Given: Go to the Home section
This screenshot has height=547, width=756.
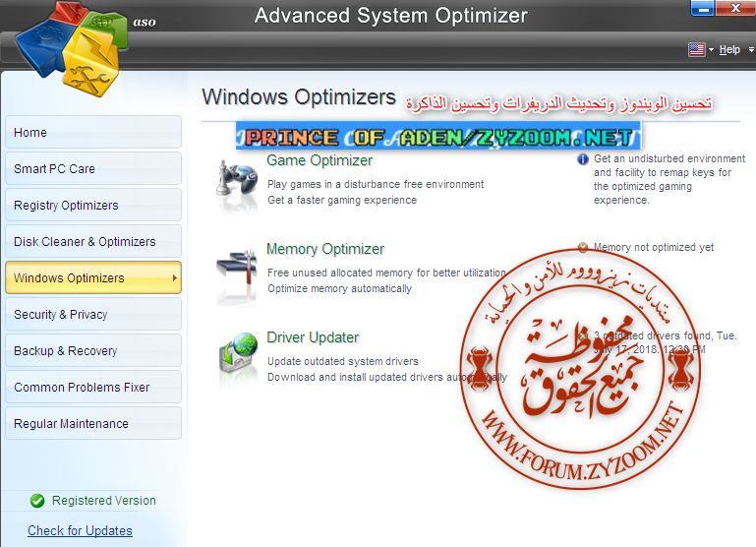Looking at the screenshot, I should coord(93,132).
